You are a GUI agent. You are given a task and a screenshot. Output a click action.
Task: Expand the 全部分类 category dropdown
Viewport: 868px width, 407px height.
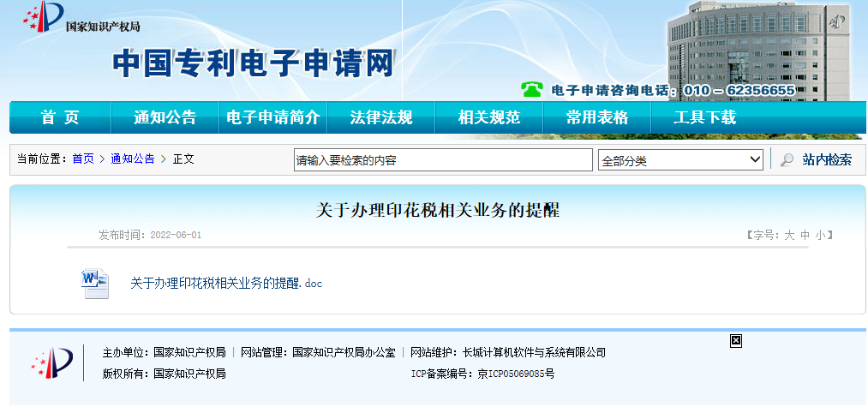pos(680,160)
